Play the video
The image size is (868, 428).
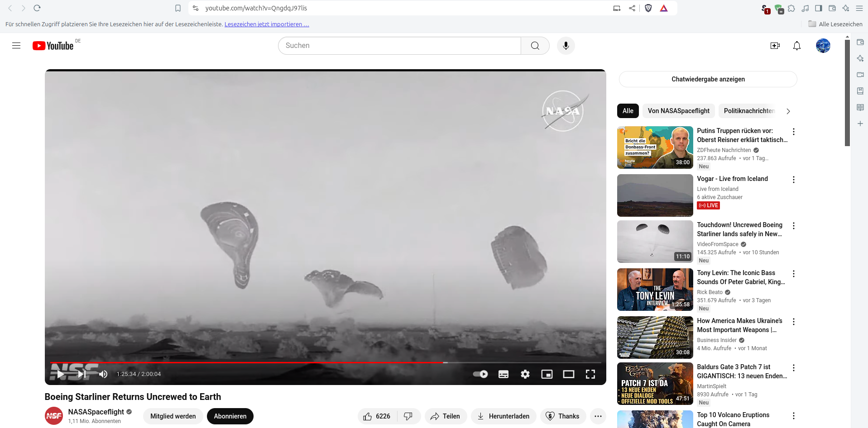pyautogui.click(x=61, y=374)
